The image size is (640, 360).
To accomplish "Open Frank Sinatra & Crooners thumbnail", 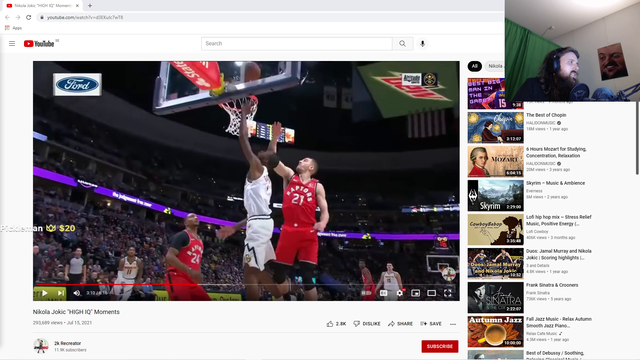I will [x=496, y=298].
